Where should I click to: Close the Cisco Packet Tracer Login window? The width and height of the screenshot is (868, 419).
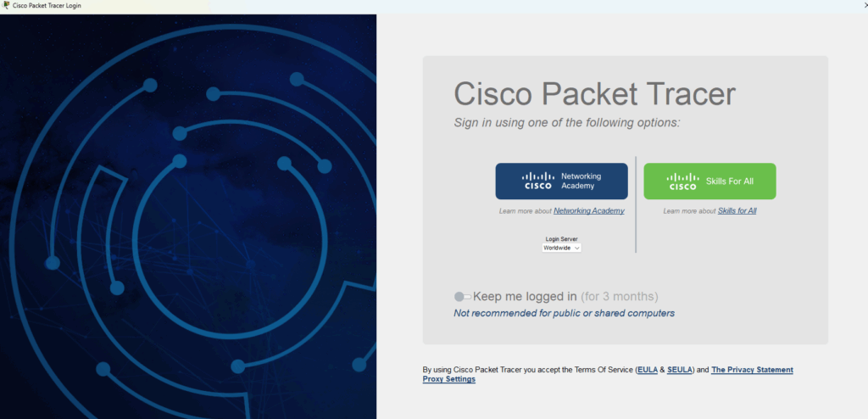(864, 5)
